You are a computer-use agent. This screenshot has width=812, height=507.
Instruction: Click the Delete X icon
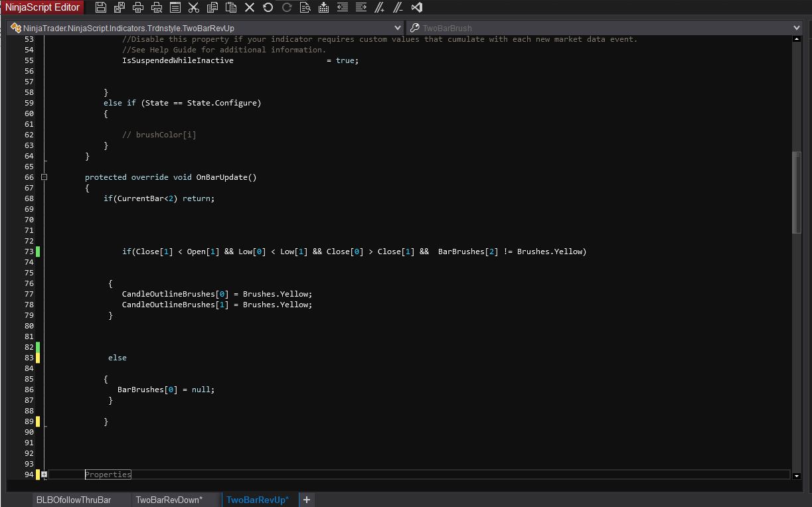(250, 7)
